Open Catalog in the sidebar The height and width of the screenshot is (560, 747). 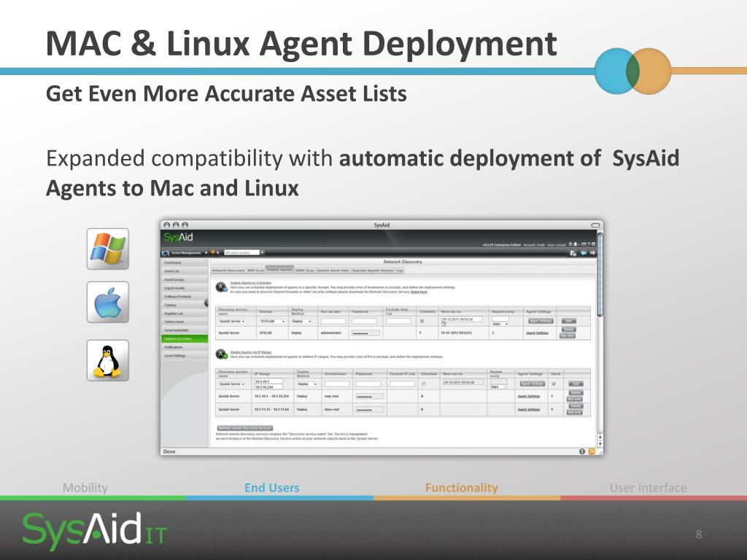click(x=185, y=306)
